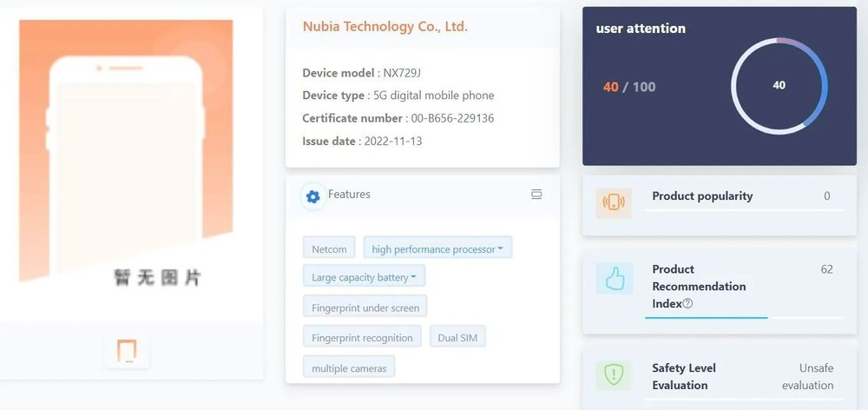The image size is (868, 410).
Task: Click the Dual SIM feature tag
Action: (457, 336)
